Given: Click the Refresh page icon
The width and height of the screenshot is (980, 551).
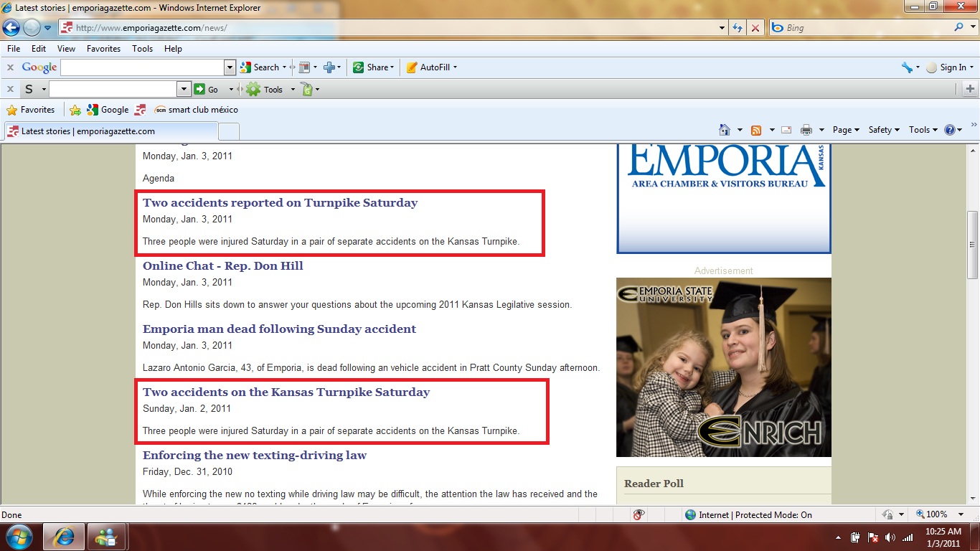Looking at the screenshot, I should coord(737,28).
